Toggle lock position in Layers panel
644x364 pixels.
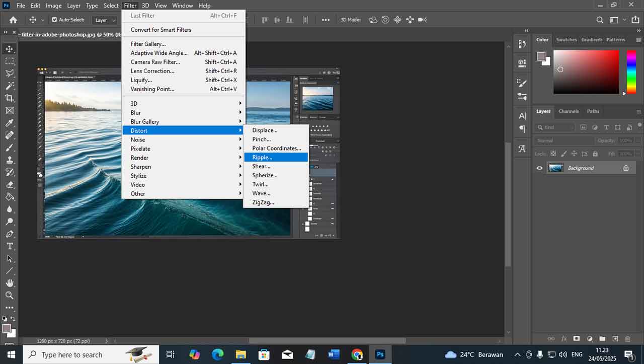pyautogui.click(x=574, y=154)
